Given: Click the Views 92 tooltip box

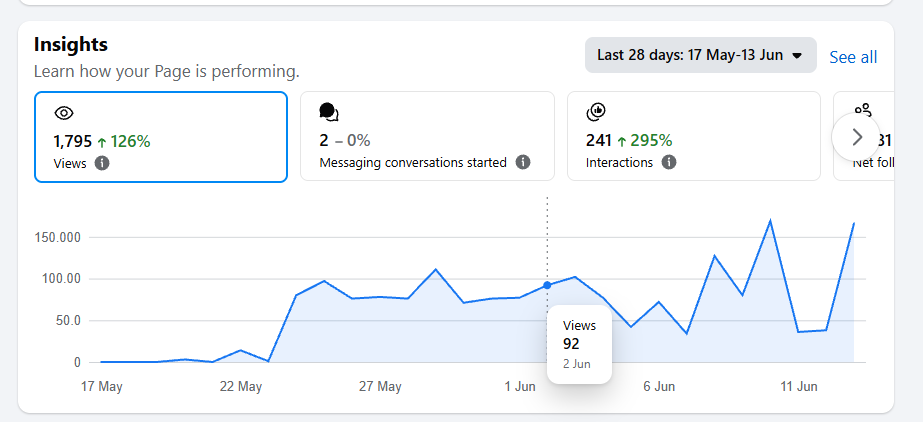Looking at the screenshot, I should pos(579,344).
